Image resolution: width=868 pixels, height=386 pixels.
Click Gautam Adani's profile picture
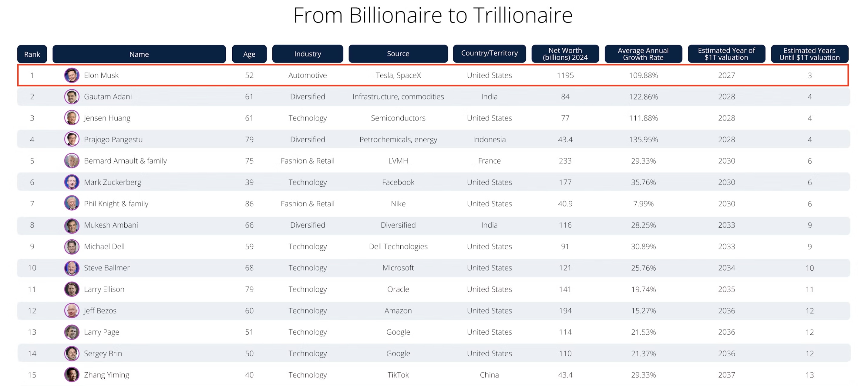[72, 97]
